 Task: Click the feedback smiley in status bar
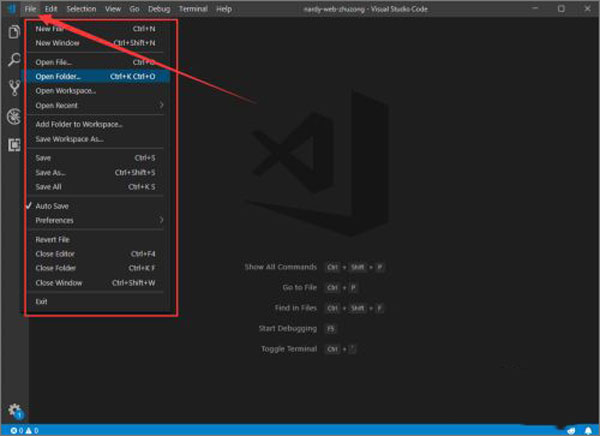click(571, 431)
